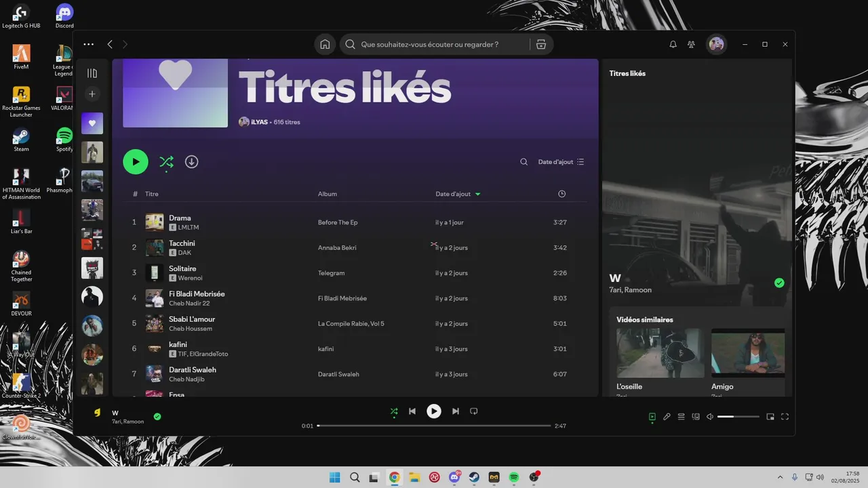868x488 pixels.
Task: Open the three-dots app menu
Action: click(89, 44)
